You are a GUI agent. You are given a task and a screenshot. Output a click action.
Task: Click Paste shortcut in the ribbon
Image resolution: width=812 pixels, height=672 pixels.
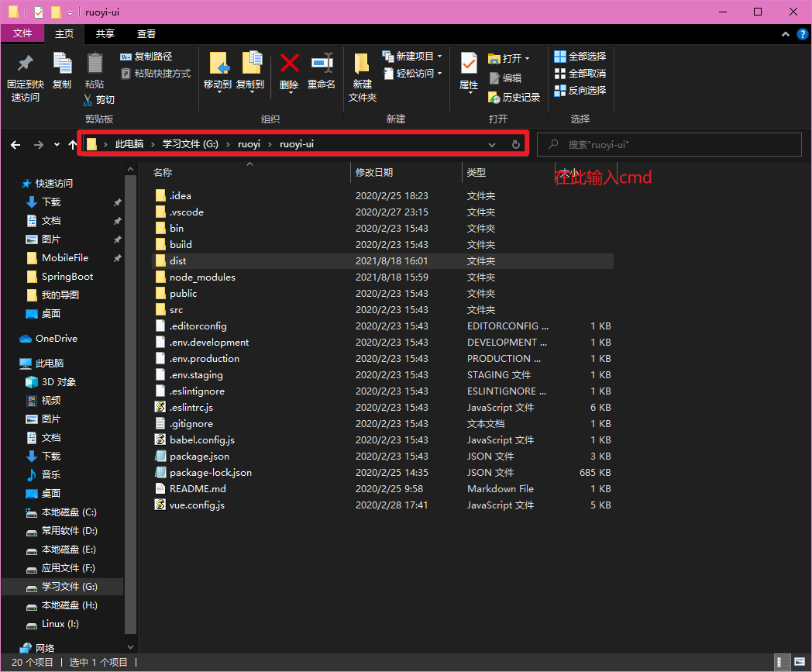[156, 74]
